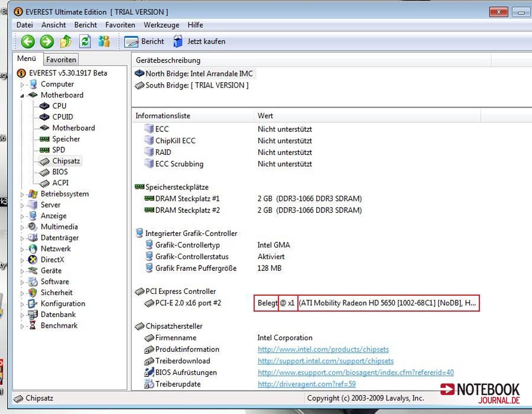
Task: Go back with the green left arrow
Action: tap(28, 41)
